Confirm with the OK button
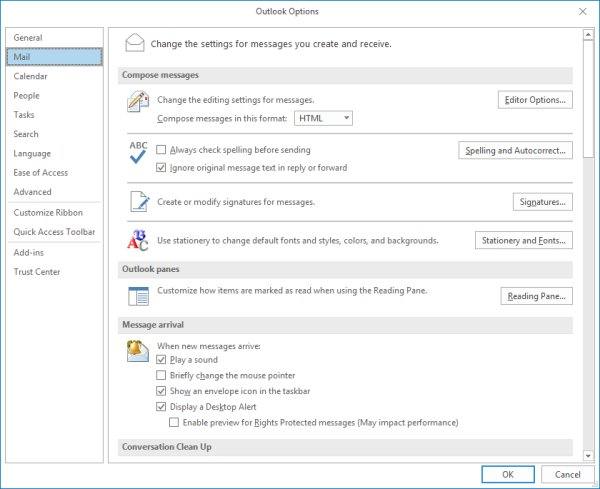 508,474
